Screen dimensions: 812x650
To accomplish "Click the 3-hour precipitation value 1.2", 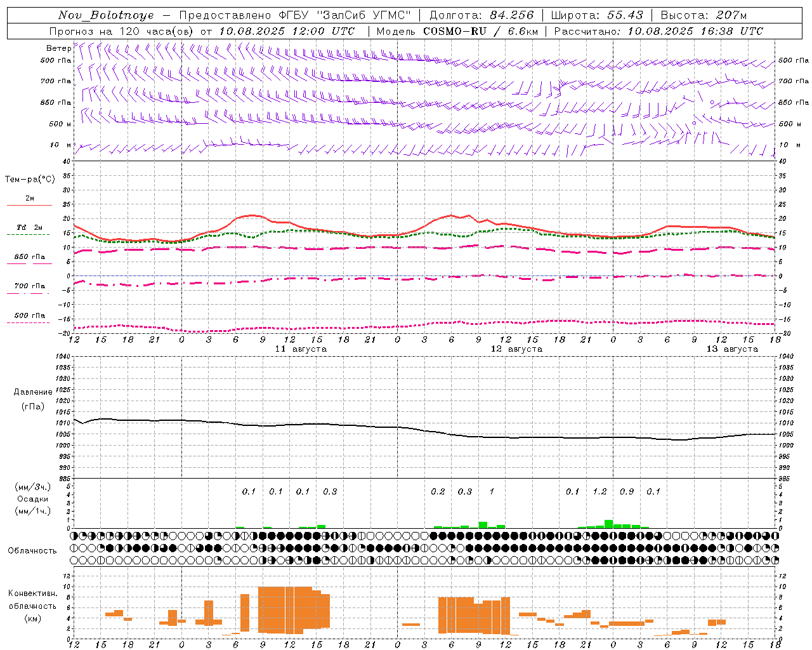I will click(599, 492).
